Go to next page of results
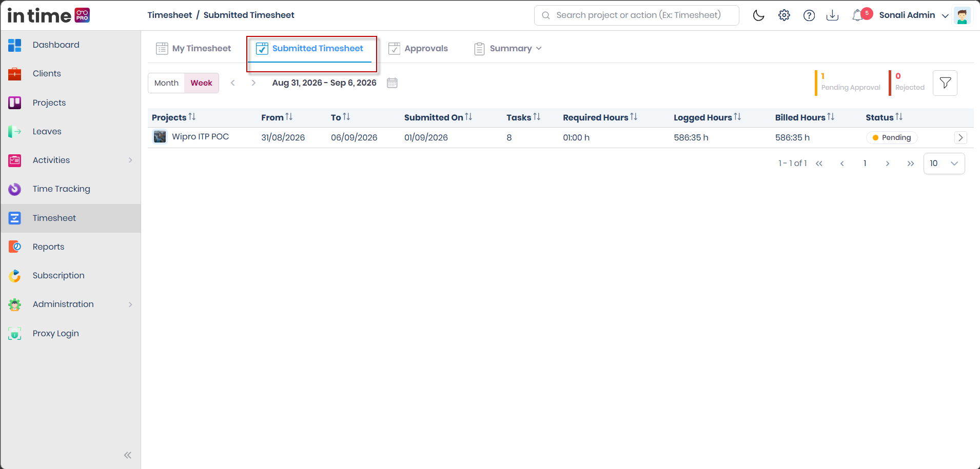The height and width of the screenshot is (469, 980). [x=888, y=164]
